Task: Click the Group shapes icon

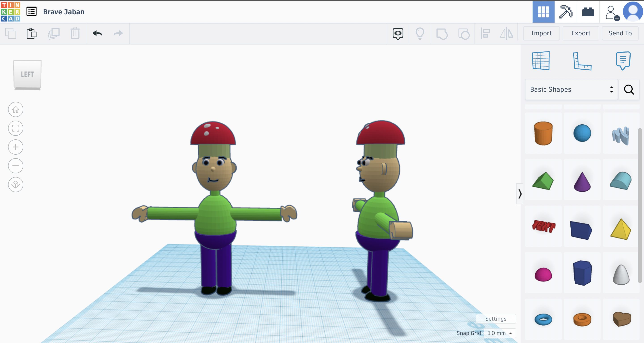Action: pyautogui.click(x=442, y=34)
